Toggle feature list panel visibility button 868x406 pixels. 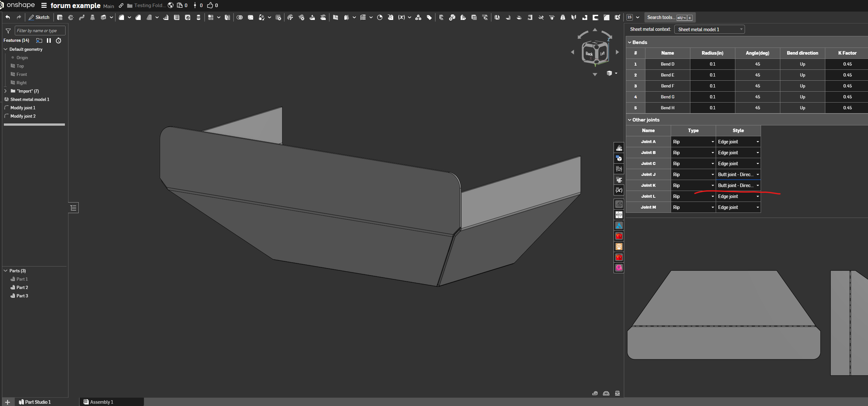pyautogui.click(x=74, y=208)
